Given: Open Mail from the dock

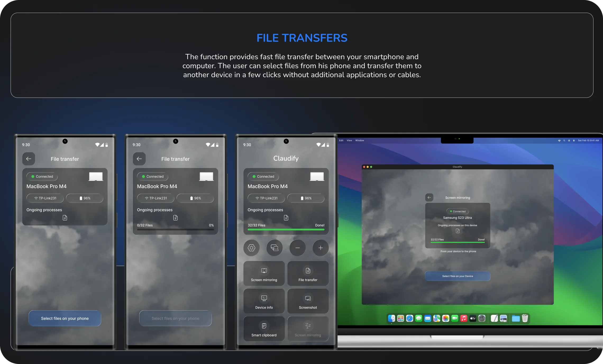Looking at the screenshot, I should click(x=428, y=318).
